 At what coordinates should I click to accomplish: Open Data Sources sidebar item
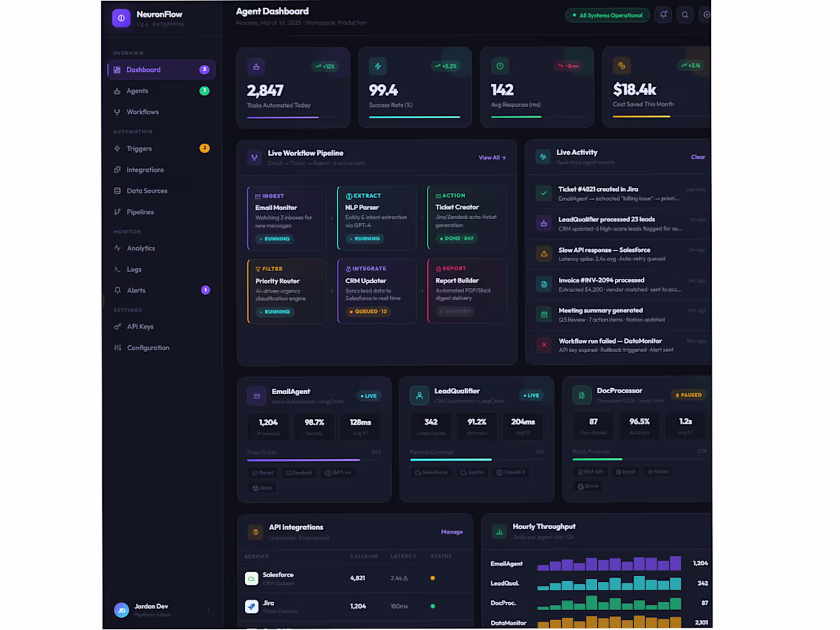[162, 191]
